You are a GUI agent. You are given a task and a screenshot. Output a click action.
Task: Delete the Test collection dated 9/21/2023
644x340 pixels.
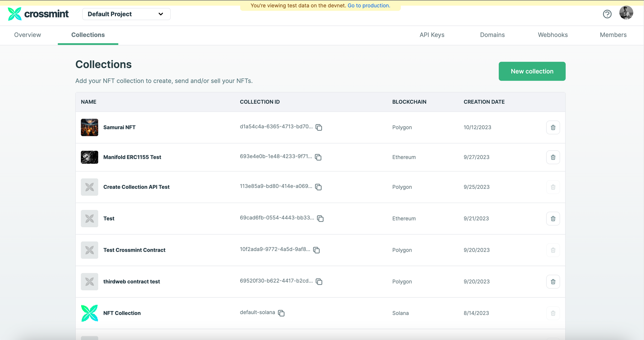(x=553, y=219)
